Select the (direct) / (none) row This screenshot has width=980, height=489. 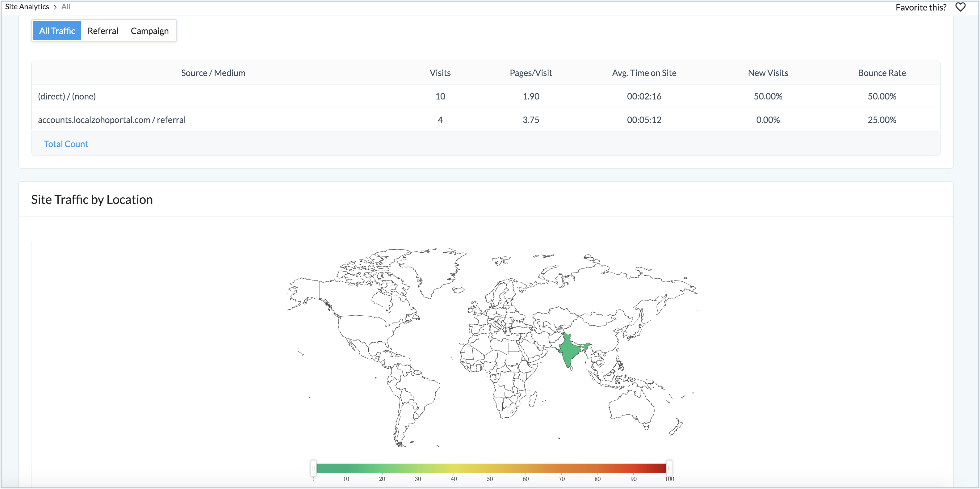click(67, 96)
